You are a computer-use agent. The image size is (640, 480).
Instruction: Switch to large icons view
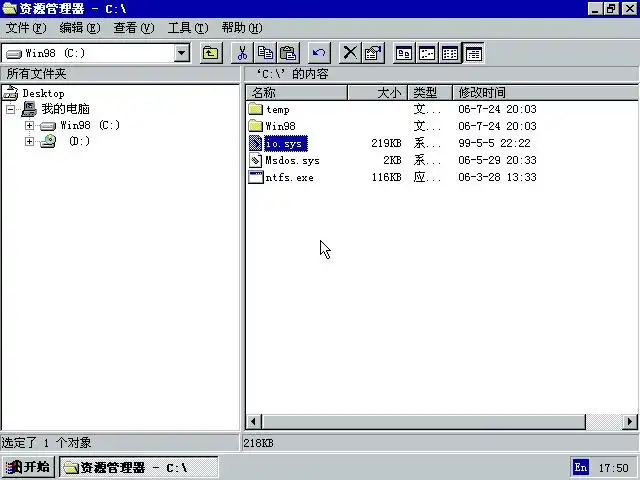click(x=404, y=53)
